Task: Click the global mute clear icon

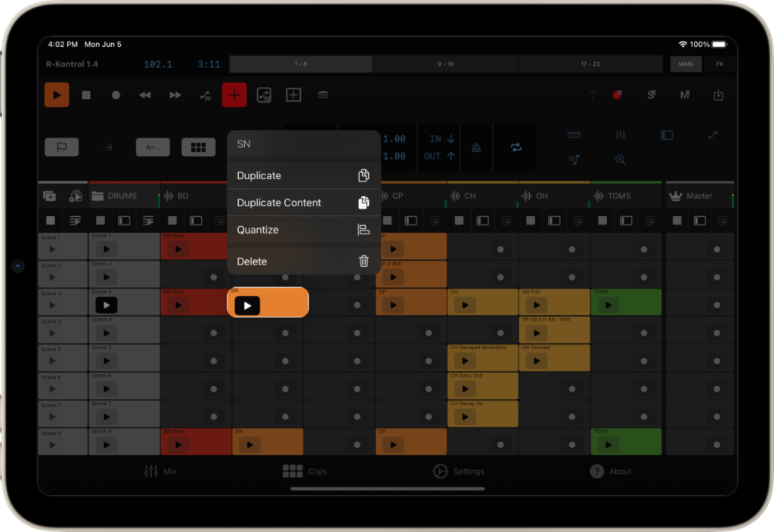Action: (x=685, y=95)
